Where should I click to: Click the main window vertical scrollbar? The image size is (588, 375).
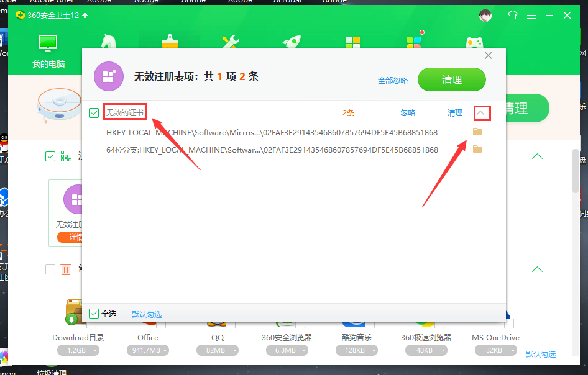[576, 171]
